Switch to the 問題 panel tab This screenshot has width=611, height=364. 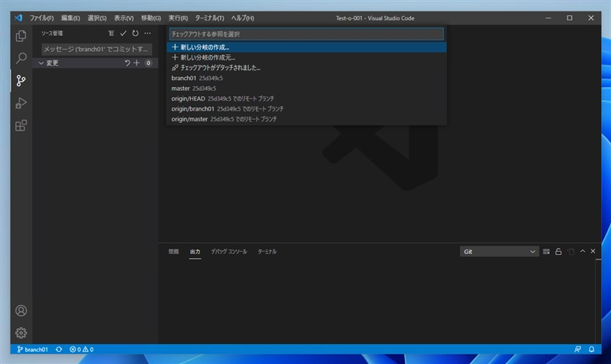tap(174, 252)
